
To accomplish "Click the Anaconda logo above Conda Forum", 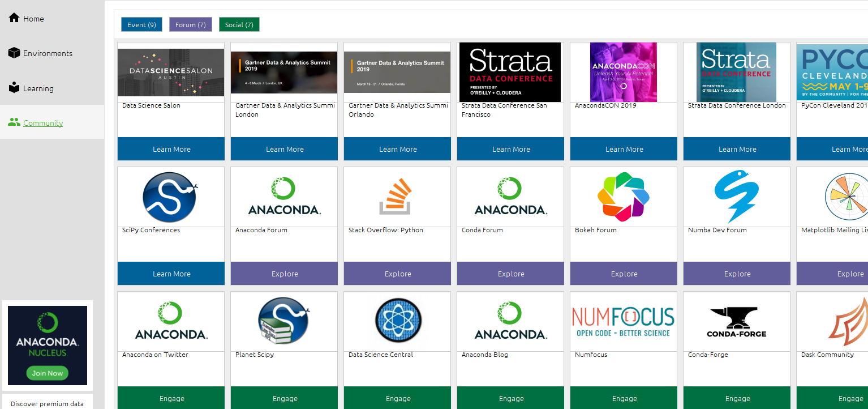I will click(510, 196).
